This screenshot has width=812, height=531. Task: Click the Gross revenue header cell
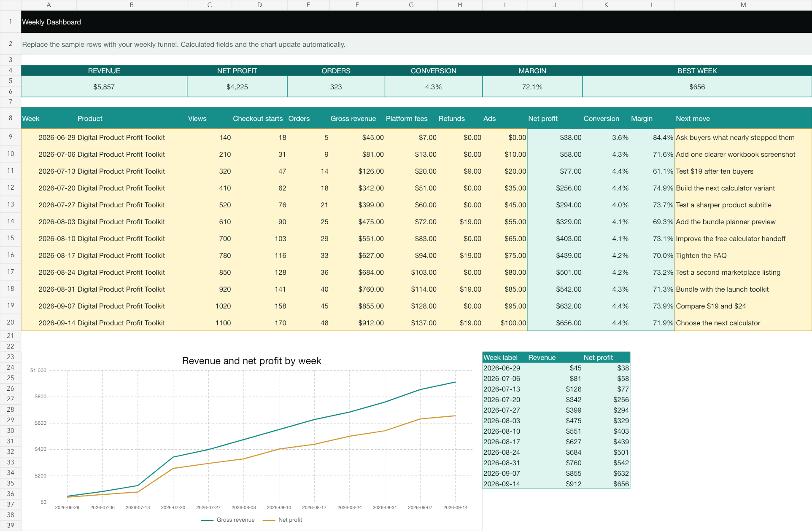(357, 118)
